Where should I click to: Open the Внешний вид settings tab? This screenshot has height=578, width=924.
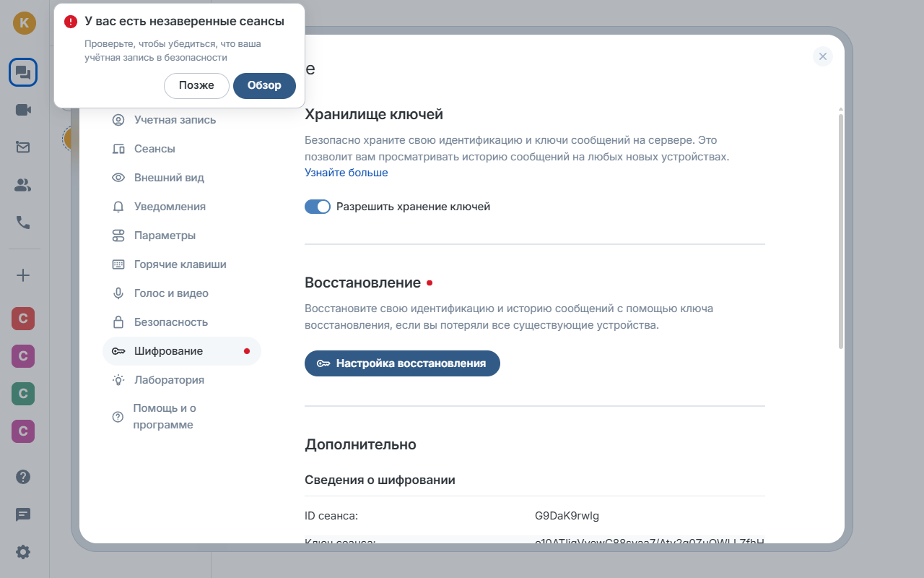tap(182, 178)
